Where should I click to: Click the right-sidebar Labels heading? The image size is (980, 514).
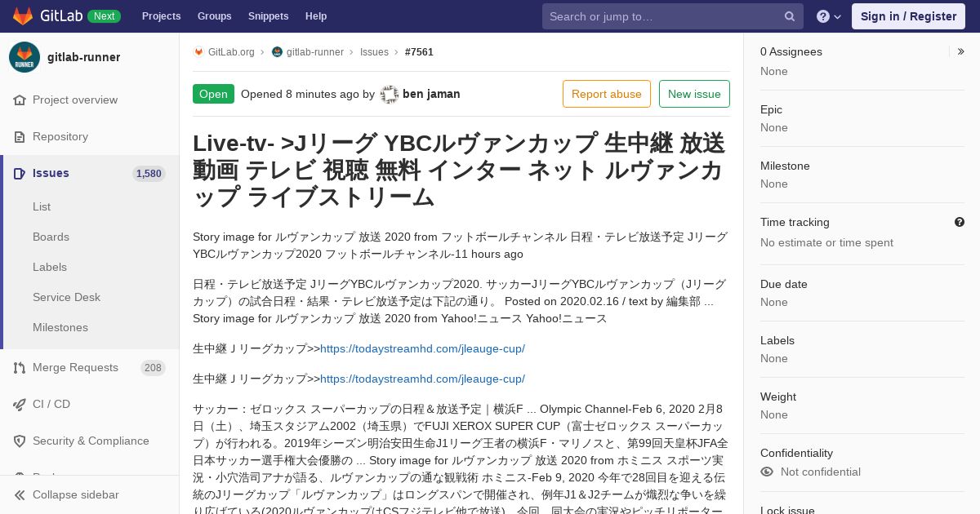click(777, 340)
